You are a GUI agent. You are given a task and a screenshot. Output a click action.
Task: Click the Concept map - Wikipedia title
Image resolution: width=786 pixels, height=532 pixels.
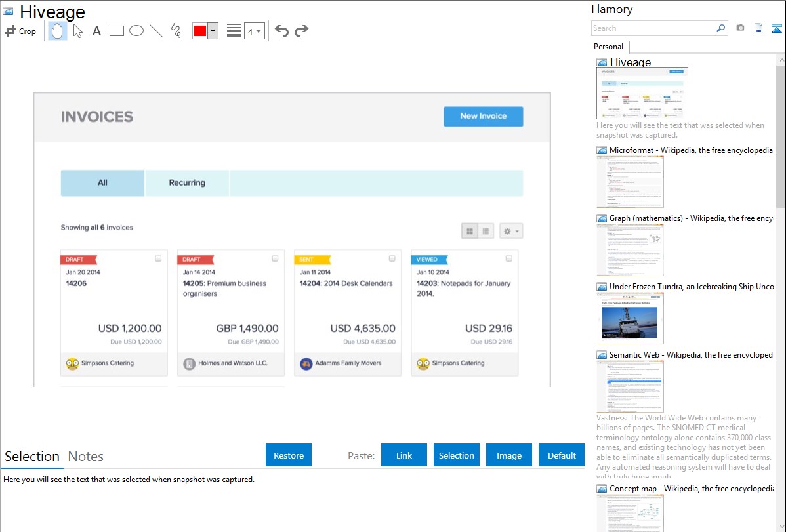point(691,488)
